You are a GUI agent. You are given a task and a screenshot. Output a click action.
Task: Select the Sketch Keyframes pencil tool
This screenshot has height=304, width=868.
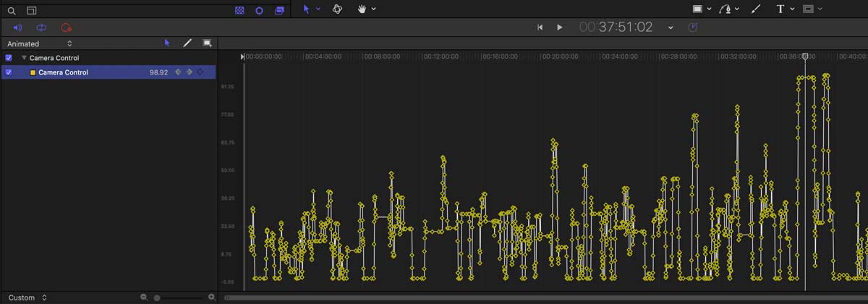[187, 43]
